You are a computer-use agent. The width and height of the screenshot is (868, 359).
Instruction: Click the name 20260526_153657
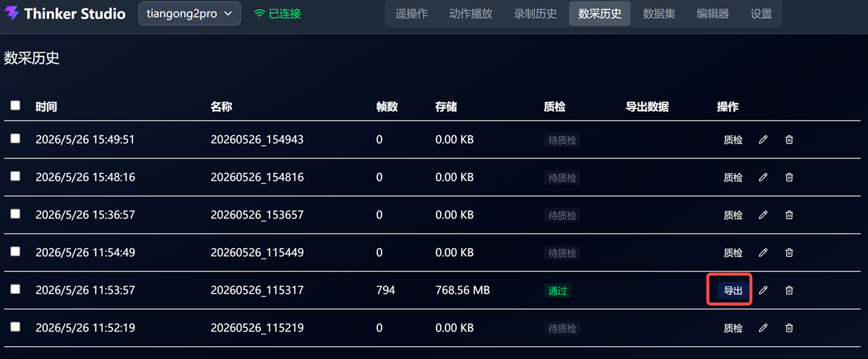pyautogui.click(x=257, y=215)
